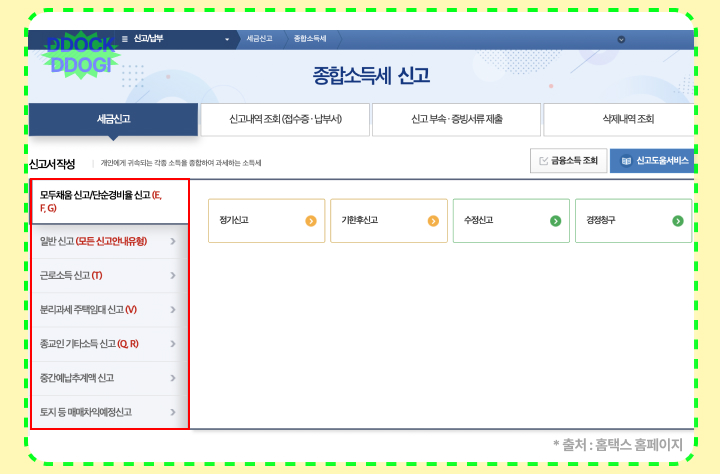Image resolution: width=720 pixels, height=474 pixels.
Task: Expand the chevron on 토지 등 매매차익예정신고 row
Action: 173,412
